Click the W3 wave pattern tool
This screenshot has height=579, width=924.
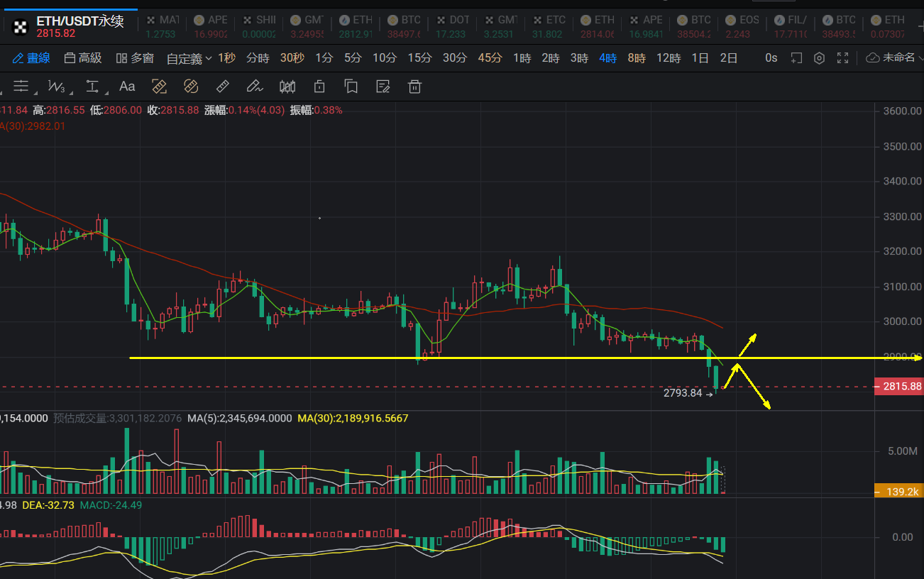(57, 87)
